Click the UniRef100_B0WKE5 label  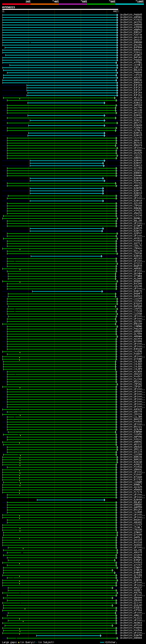[131, 572]
